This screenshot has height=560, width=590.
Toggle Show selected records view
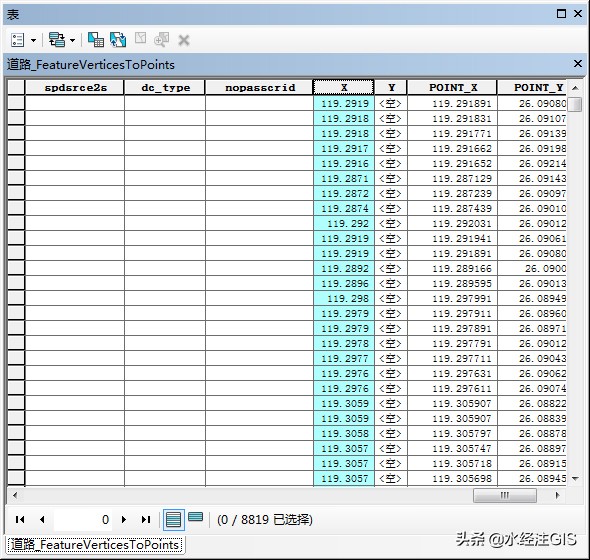pos(195,517)
